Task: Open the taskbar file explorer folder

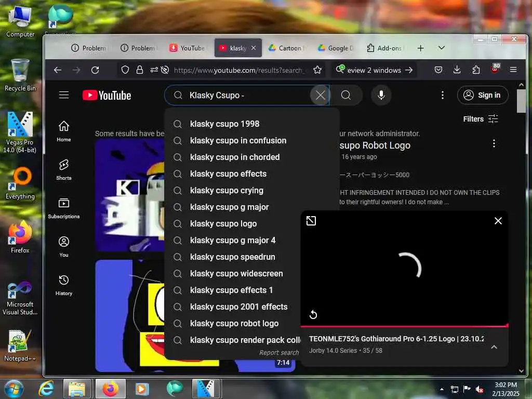Action: click(77, 389)
